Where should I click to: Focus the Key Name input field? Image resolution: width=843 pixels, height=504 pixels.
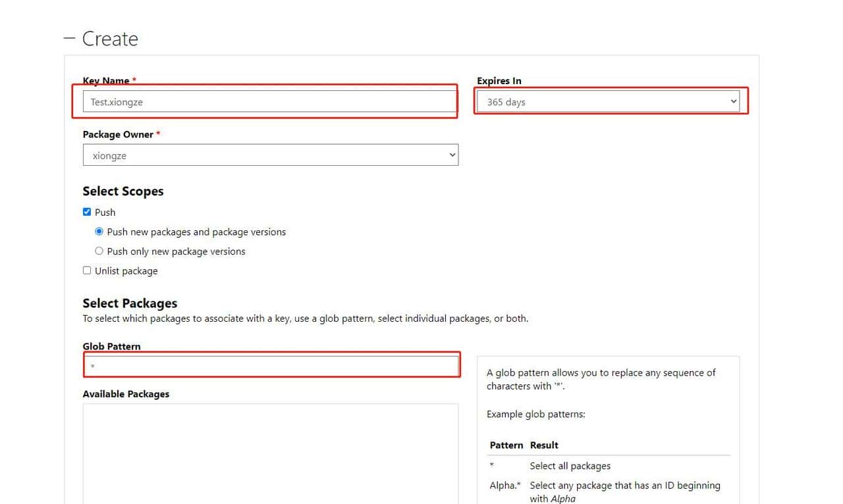point(270,102)
